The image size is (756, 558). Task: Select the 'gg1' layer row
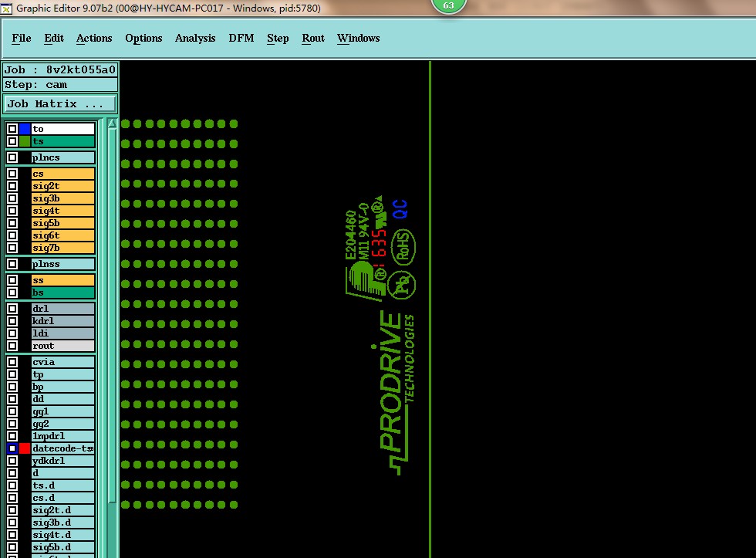click(62, 411)
